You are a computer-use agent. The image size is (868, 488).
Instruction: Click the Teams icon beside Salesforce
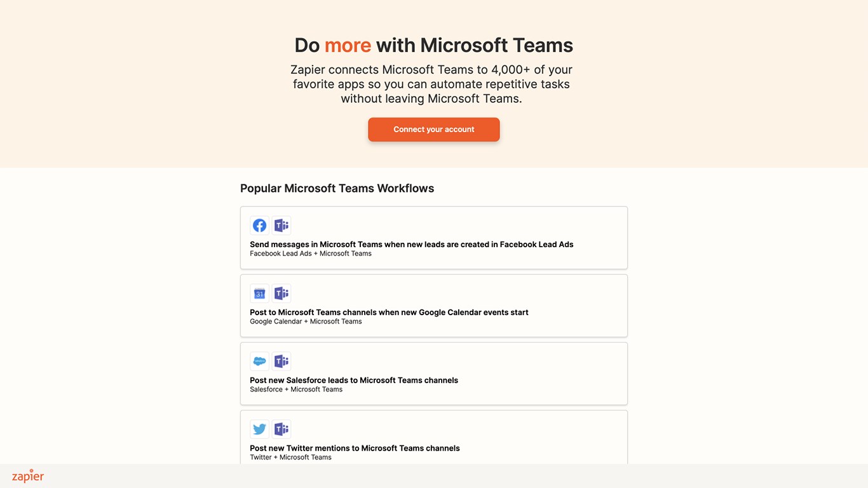pyautogui.click(x=281, y=362)
